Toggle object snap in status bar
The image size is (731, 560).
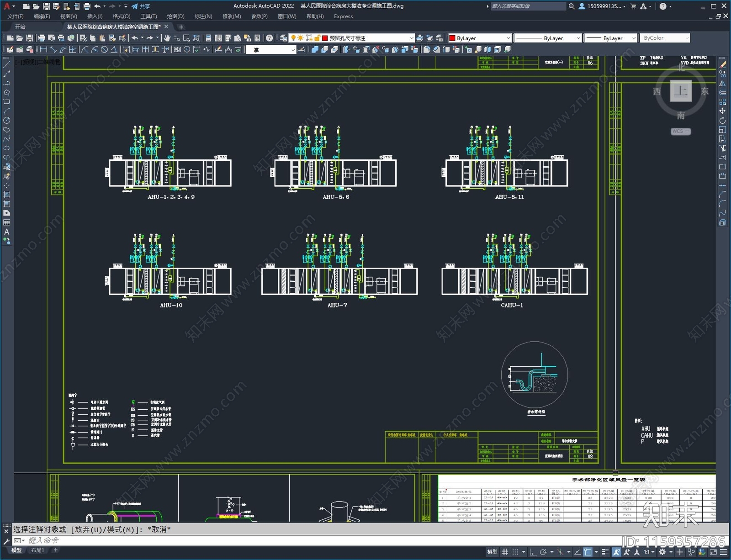tap(588, 552)
